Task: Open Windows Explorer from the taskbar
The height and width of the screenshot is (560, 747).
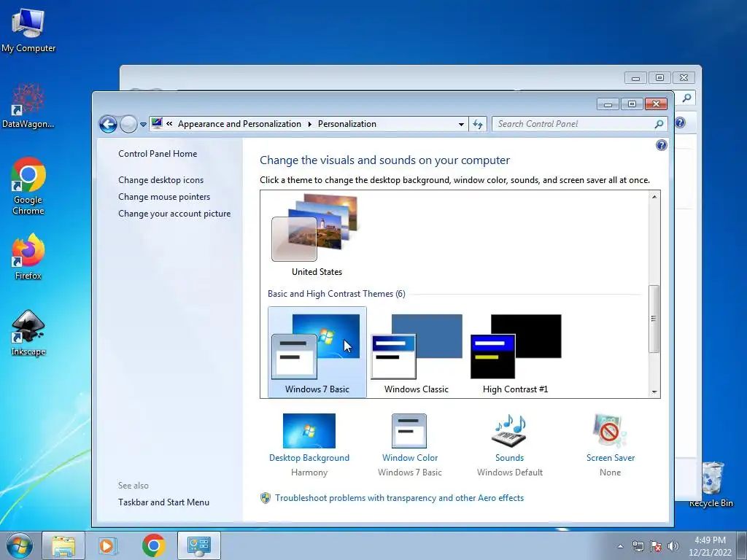Action: pos(63,545)
